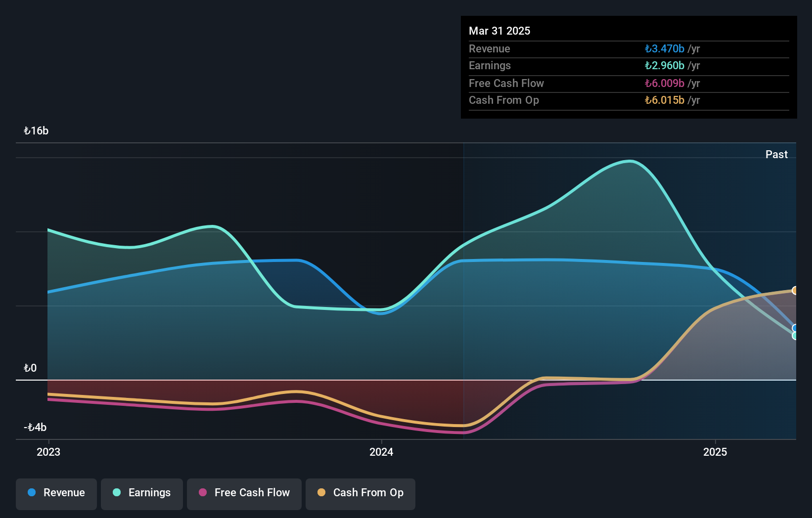This screenshot has height=518, width=812.
Task: Toggle the Free Cash Flow legend button
Action: pos(244,494)
